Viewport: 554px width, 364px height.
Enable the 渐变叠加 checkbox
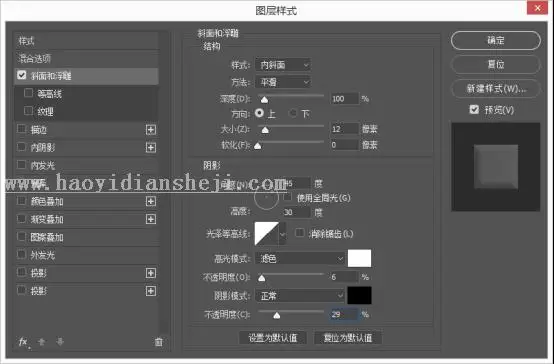(x=22, y=218)
